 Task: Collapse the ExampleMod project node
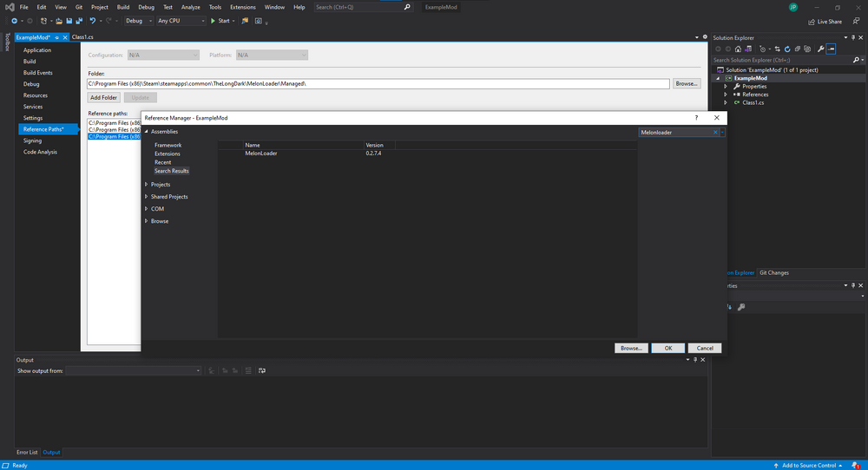click(x=719, y=78)
